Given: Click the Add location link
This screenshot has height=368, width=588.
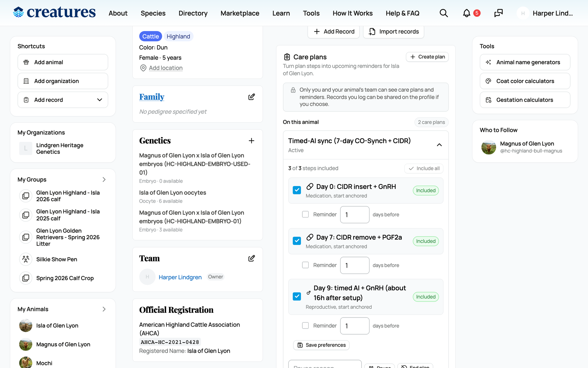Looking at the screenshot, I should (x=166, y=68).
